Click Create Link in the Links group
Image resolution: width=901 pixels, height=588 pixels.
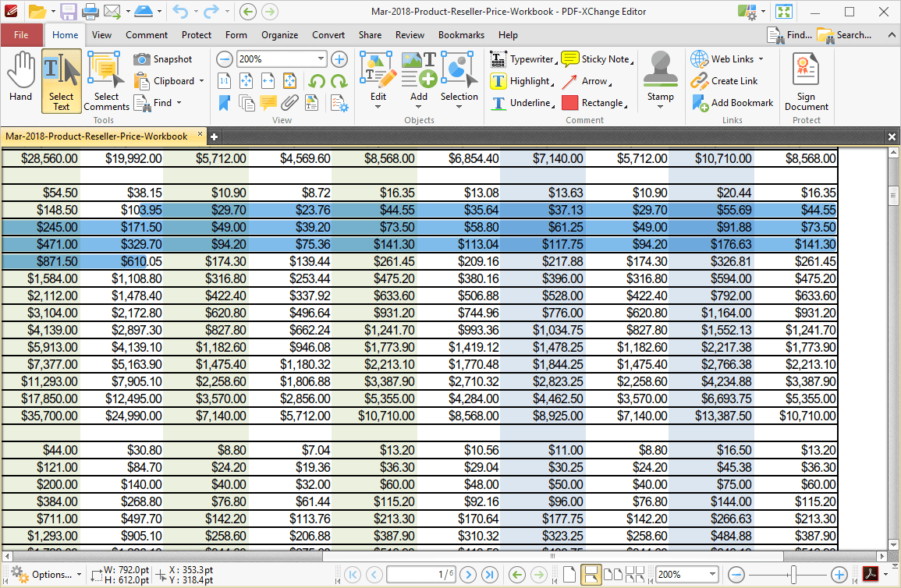[x=729, y=80]
